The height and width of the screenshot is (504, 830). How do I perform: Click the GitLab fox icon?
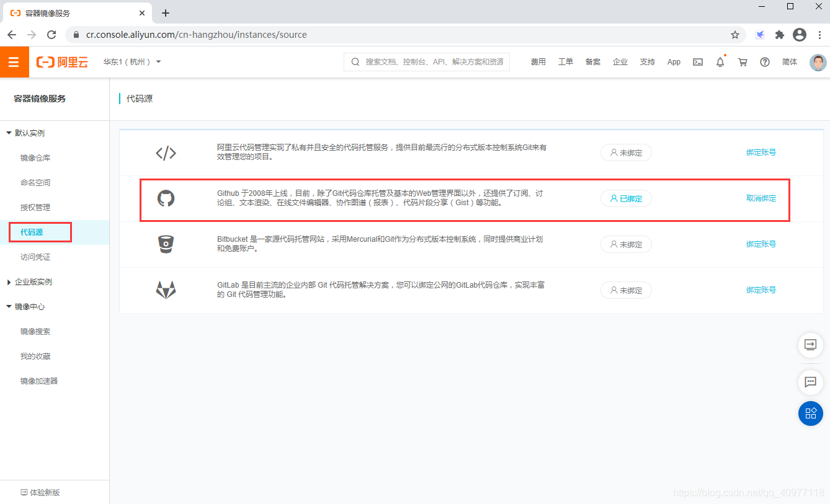166,290
